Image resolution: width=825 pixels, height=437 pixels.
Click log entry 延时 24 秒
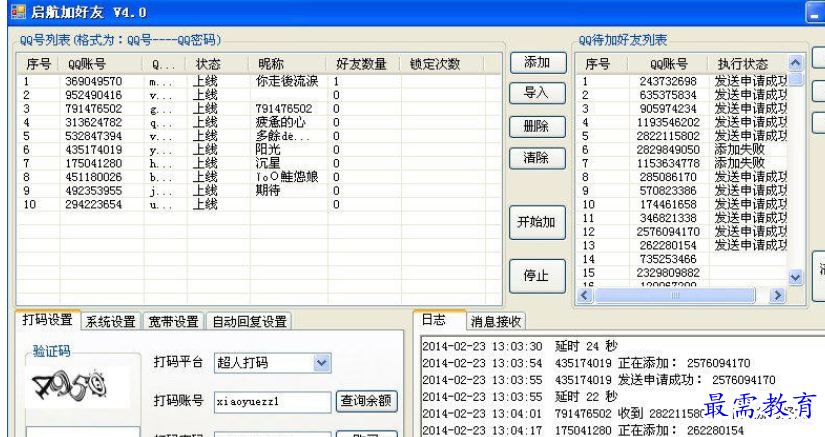pyautogui.click(x=520, y=347)
